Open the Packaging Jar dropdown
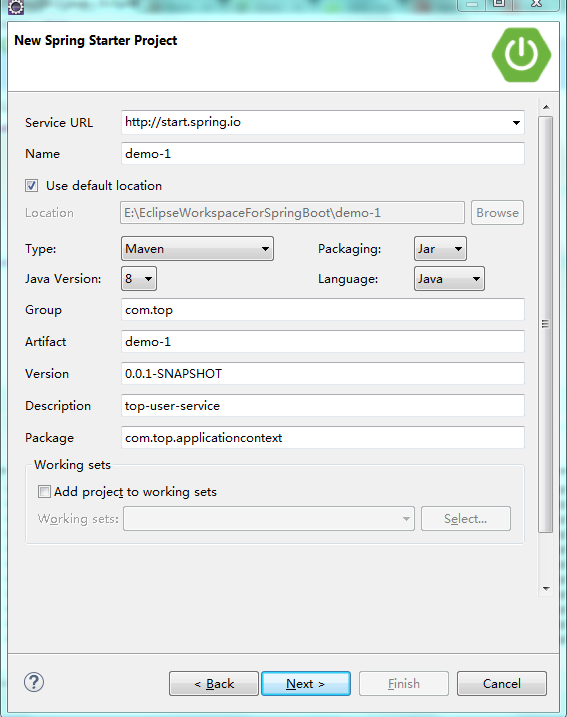 (x=440, y=249)
